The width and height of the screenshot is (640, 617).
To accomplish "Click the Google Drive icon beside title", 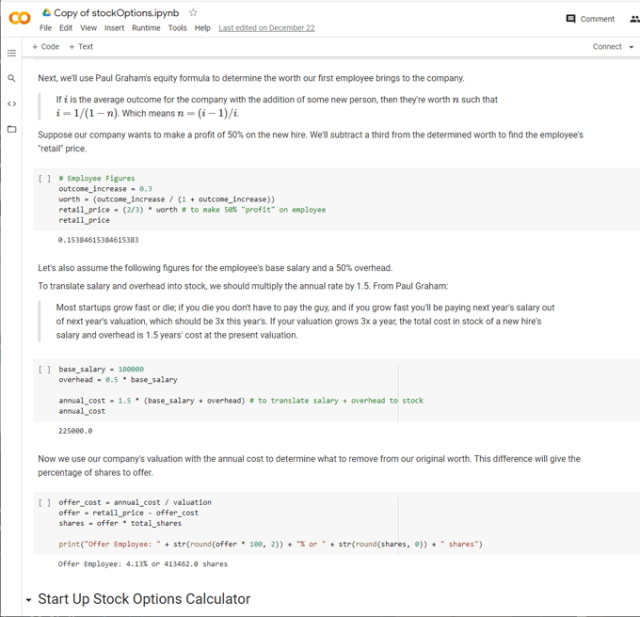I will pyautogui.click(x=46, y=13).
